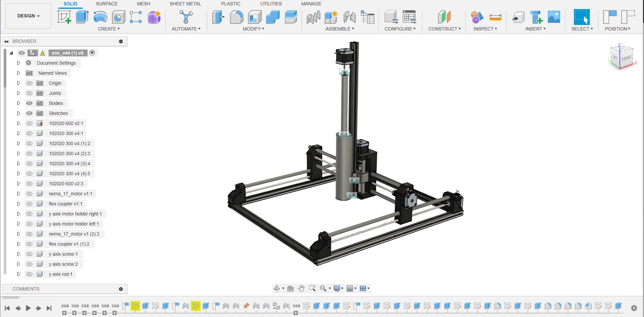Open the CREATE dropdown menu

[x=108, y=29]
